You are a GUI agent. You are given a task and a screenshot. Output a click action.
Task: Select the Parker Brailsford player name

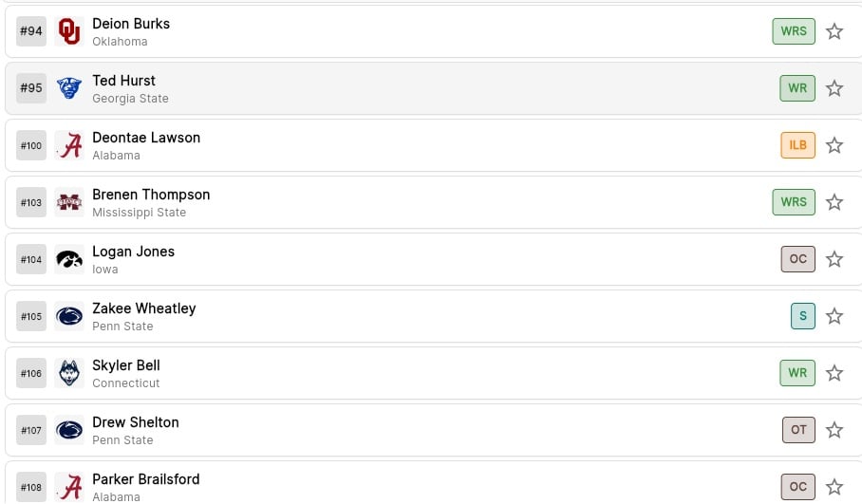pos(146,479)
